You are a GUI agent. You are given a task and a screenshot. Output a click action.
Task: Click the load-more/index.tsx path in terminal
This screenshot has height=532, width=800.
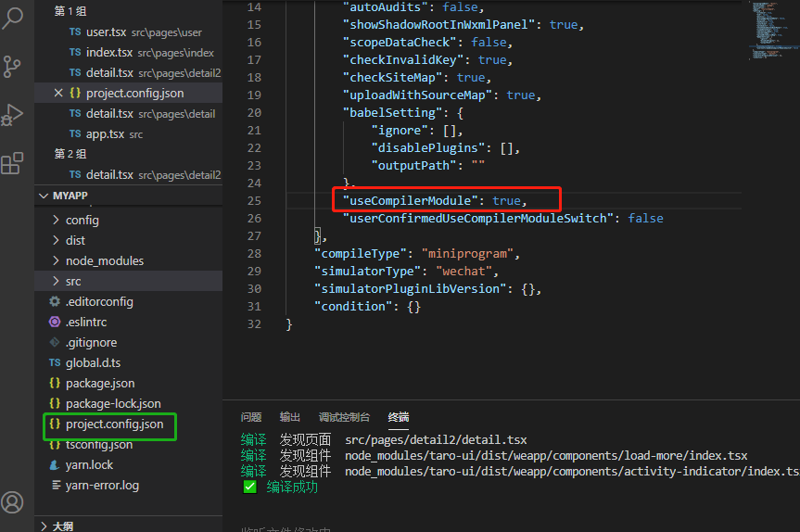tap(546, 455)
